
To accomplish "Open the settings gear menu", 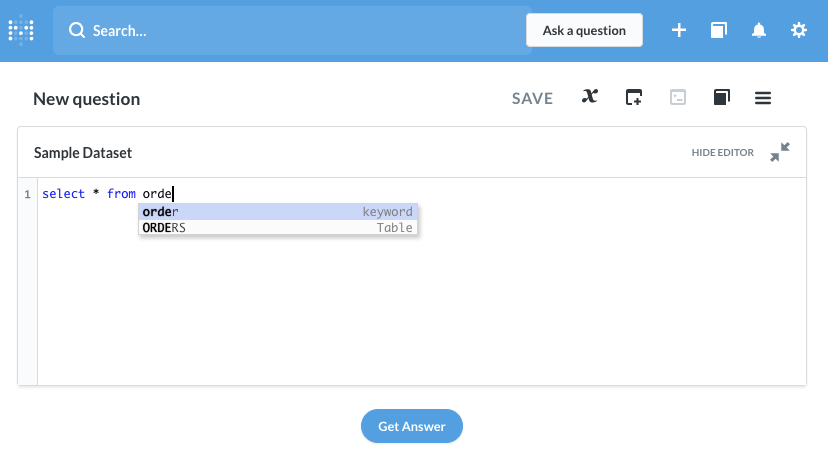I will [x=799, y=30].
